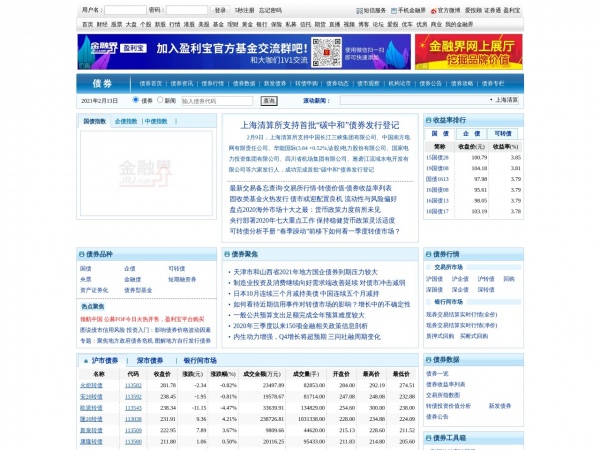Open bond code 113038 link
The width and height of the screenshot is (600, 450).
tap(133, 419)
